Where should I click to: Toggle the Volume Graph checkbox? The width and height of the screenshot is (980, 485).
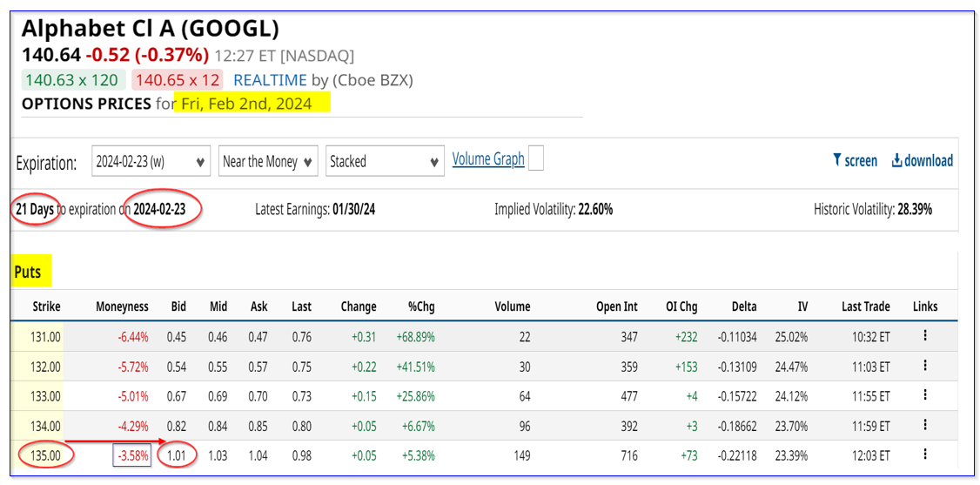(536, 158)
